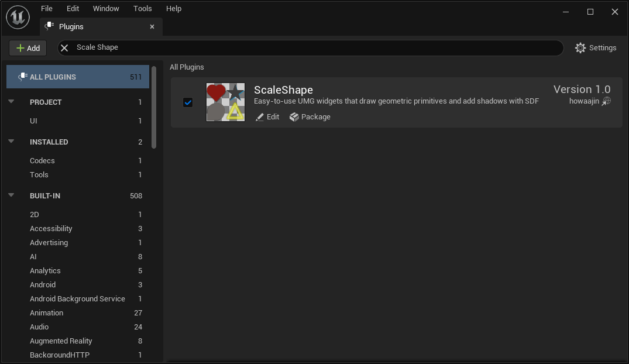Open howaajin author globe link icon
629x364 pixels.
point(606,101)
